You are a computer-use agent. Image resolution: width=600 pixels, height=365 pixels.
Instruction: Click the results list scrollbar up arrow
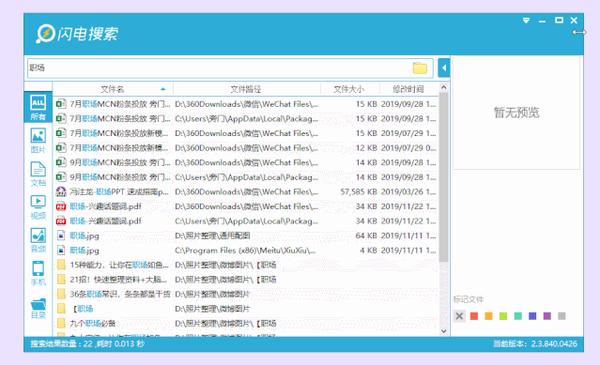pyautogui.click(x=443, y=88)
